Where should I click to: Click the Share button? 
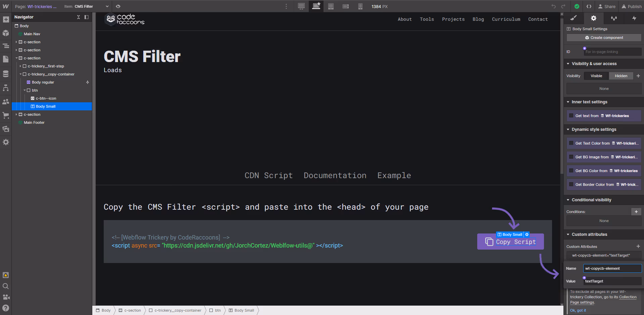click(x=607, y=6)
